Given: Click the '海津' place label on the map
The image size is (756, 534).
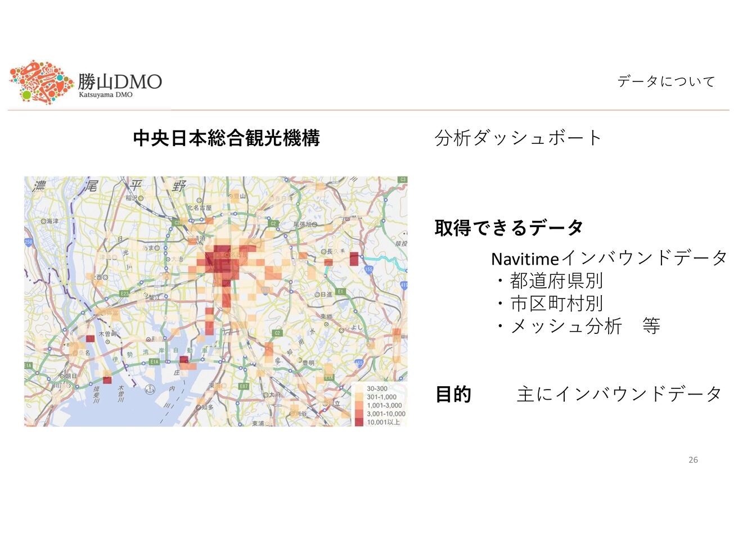Looking at the screenshot, I should (x=52, y=221).
